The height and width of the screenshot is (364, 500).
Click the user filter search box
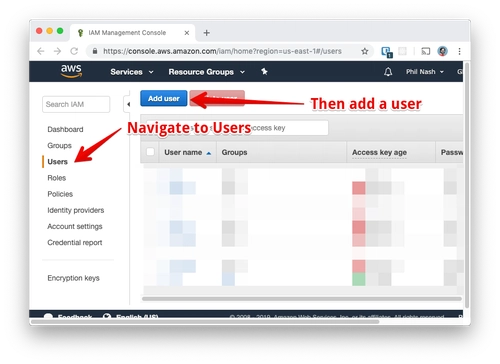point(237,128)
